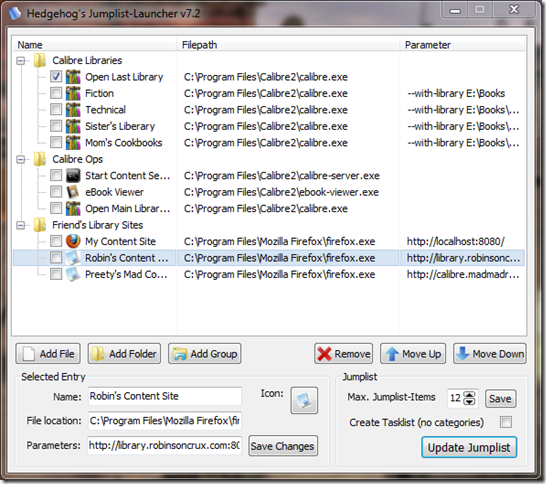Click the eBook Viewer entry icon
Viewport: 546px width, 484px height.
(73, 192)
